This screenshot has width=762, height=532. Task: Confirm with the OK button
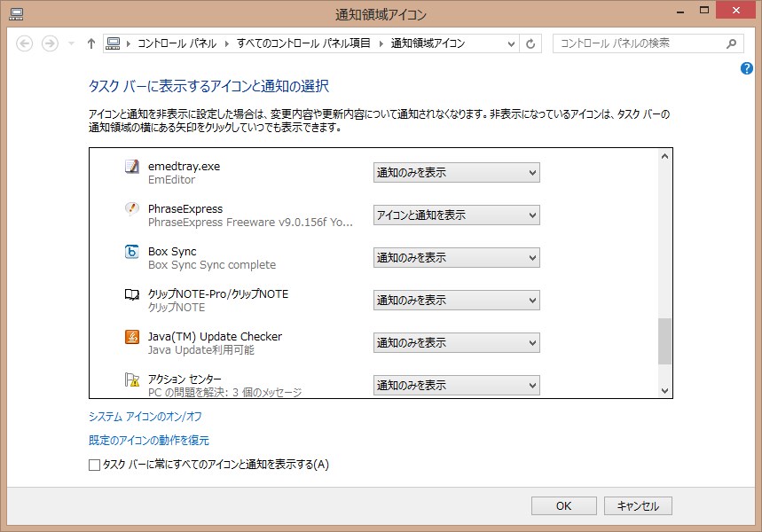[563, 505]
